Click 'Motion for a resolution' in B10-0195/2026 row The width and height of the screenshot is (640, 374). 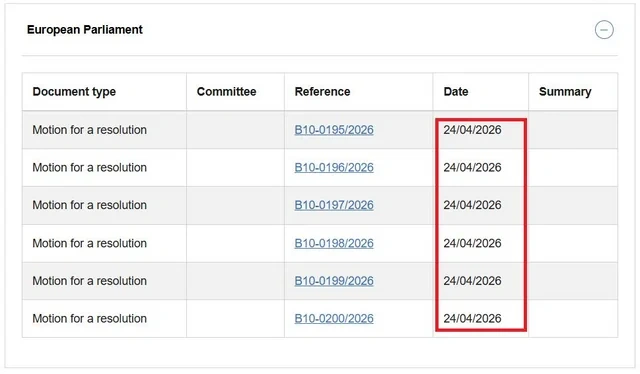tap(89, 130)
